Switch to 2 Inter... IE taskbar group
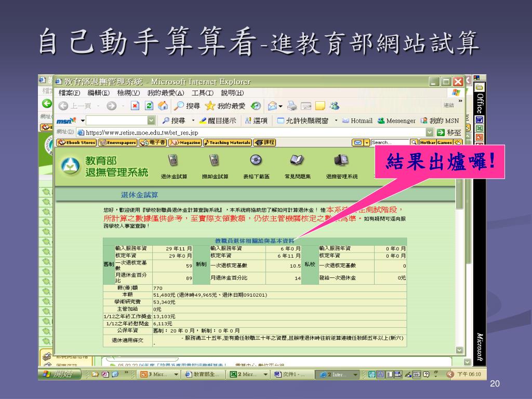 [x=337, y=374]
